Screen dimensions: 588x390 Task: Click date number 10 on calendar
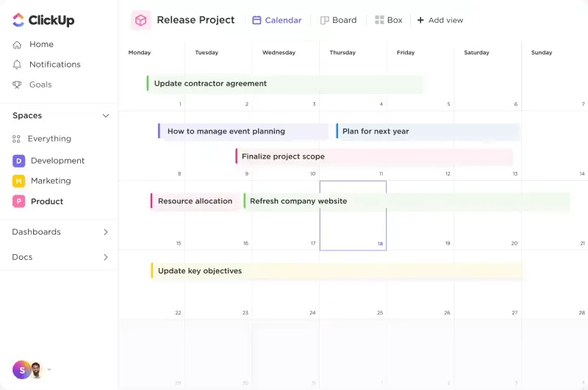[x=313, y=174]
